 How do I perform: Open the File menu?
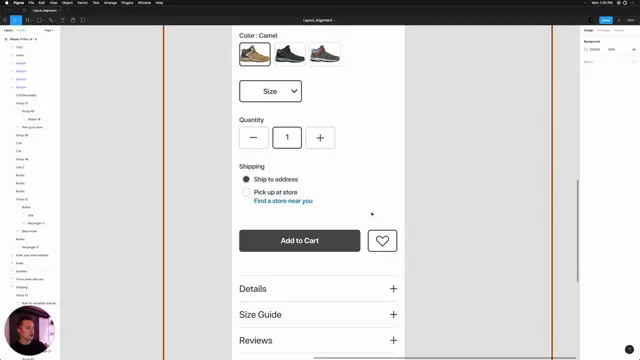31,2
